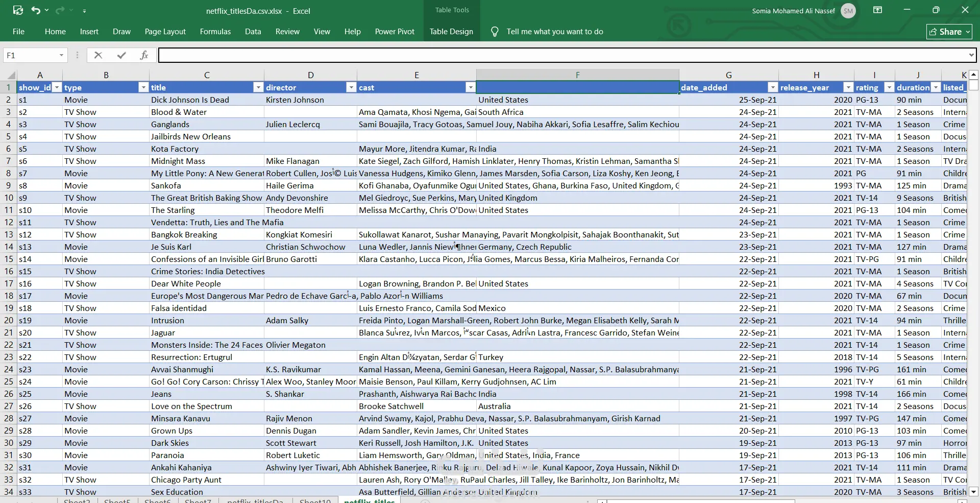Switch to the View ribbon tab

[322, 32]
